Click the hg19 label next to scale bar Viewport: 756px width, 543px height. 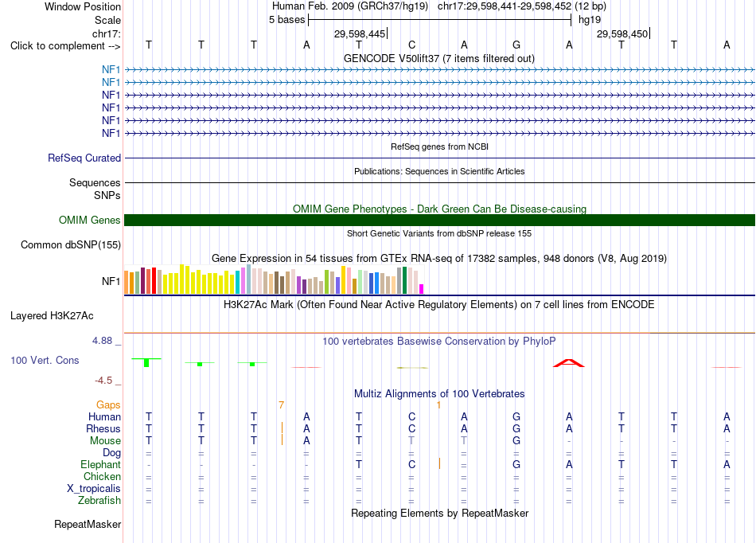pos(590,20)
